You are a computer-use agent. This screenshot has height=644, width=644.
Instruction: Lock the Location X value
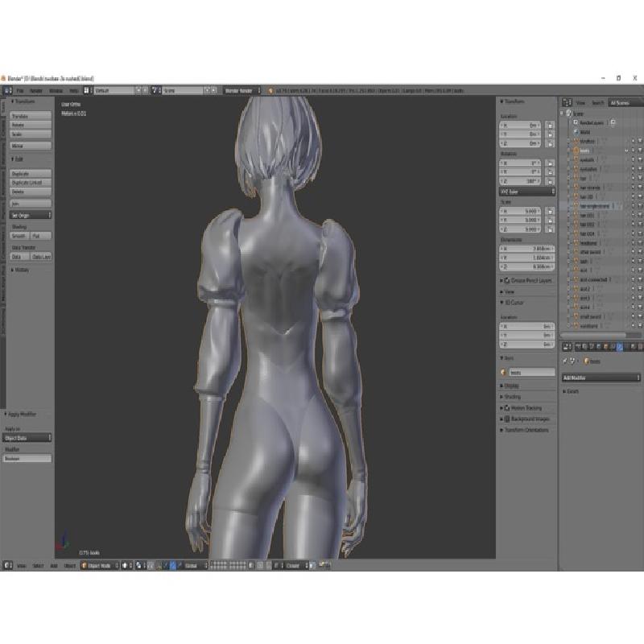tap(550, 126)
